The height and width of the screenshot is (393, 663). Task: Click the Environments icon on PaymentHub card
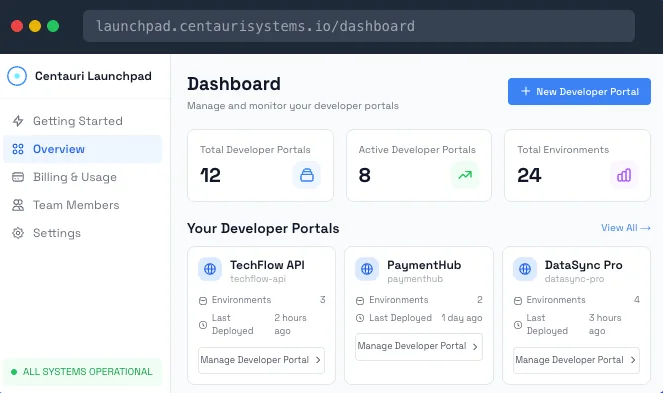pos(360,301)
